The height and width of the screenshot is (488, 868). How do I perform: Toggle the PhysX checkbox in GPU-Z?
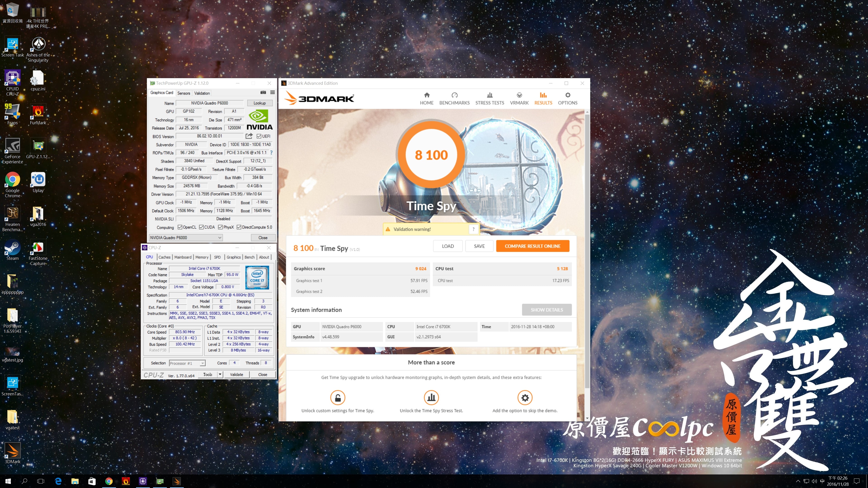pos(220,227)
